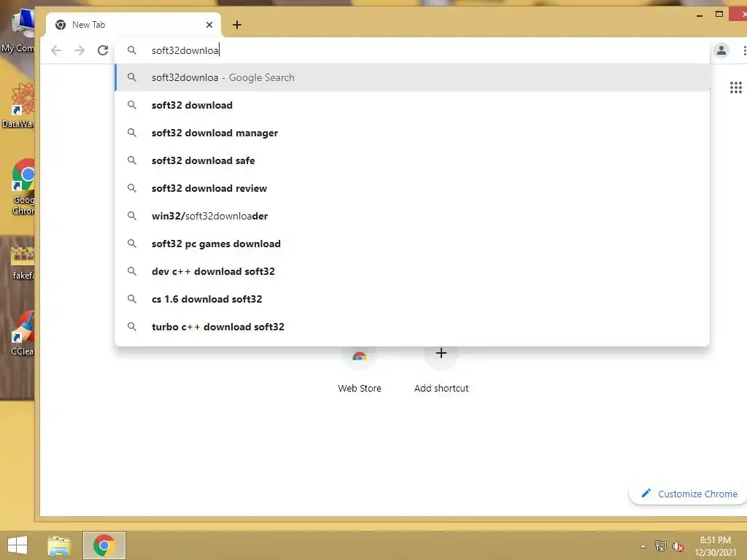Image resolution: width=747 pixels, height=560 pixels.
Task: Choose turbo c++ download soft32 suggestion
Action: 413,326
